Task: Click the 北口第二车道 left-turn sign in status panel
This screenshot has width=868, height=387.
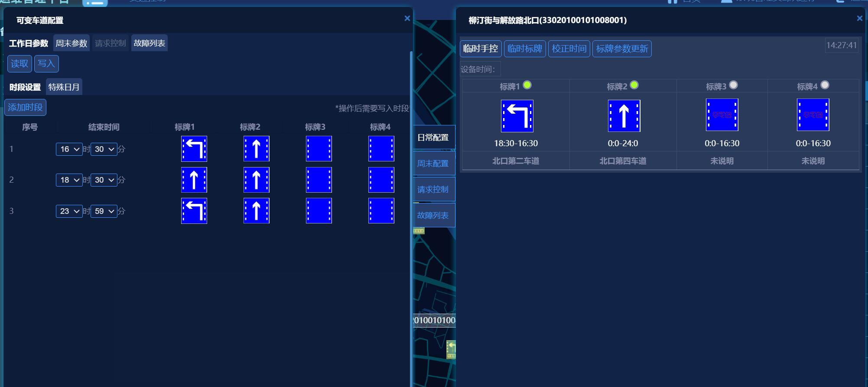Action: (x=517, y=116)
